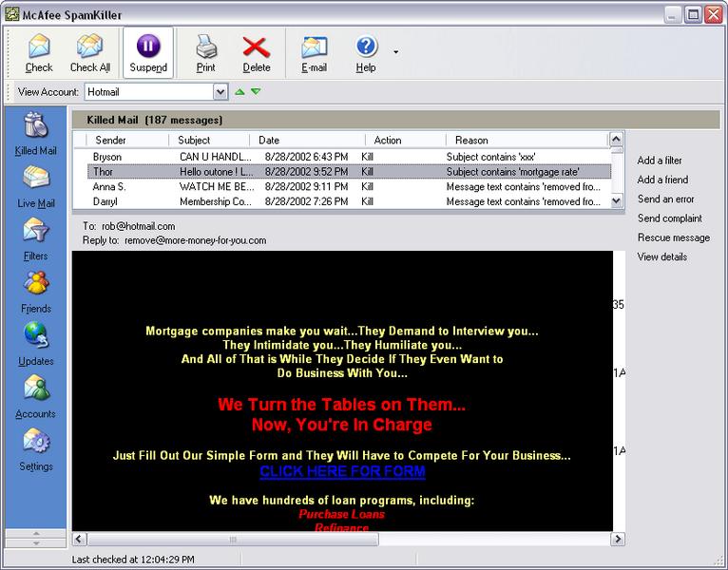Click the Print toolbar icon
The image size is (728, 570).
205,53
